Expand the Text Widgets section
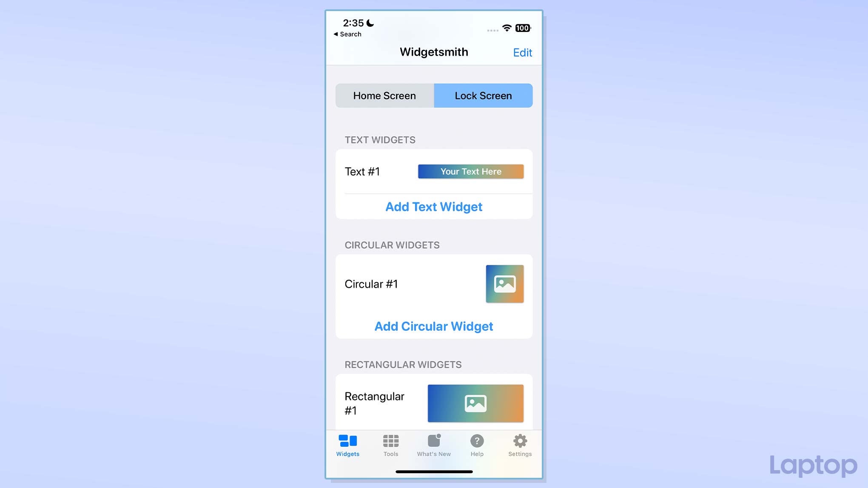The width and height of the screenshot is (868, 488). [380, 139]
